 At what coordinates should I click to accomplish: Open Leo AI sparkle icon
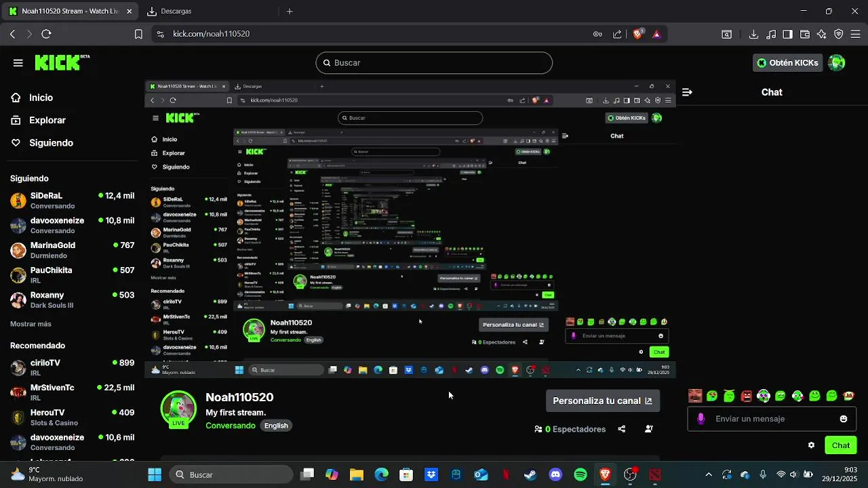822,34
